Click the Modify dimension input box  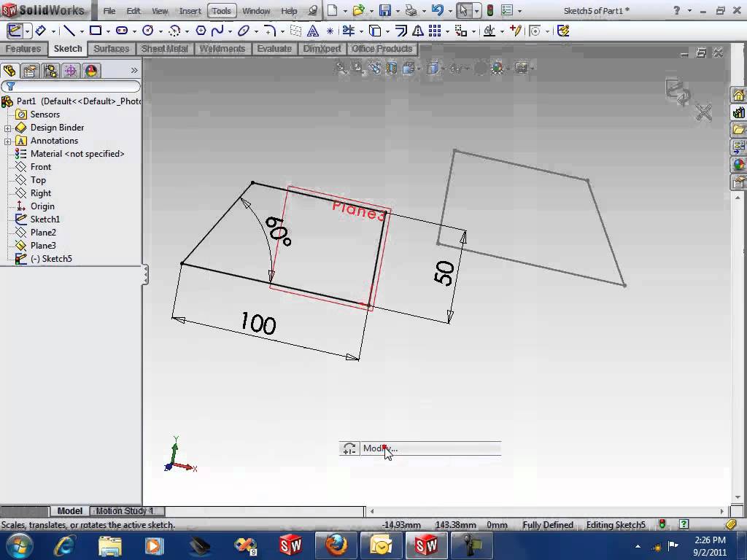pos(430,448)
